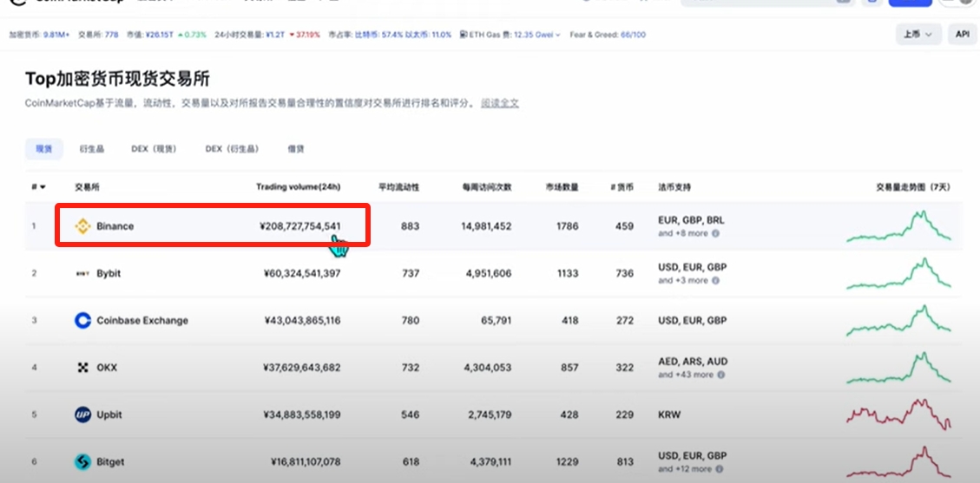Click the Fear & Greed 66/100 value
Viewport: 980px width, 483px height.
pyautogui.click(x=631, y=36)
